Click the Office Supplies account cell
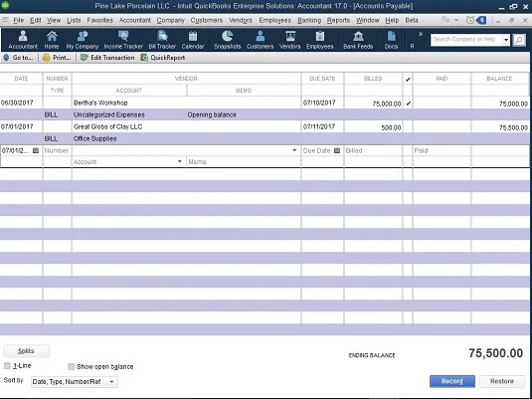 pyautogui.click(x=95, y=138)
